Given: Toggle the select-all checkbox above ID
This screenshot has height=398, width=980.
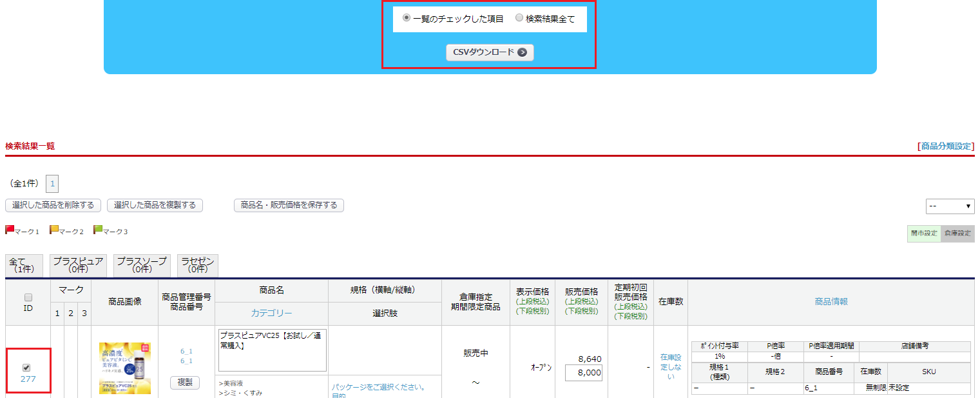Looking at the screenshot, I should click(x=28, y=297).
